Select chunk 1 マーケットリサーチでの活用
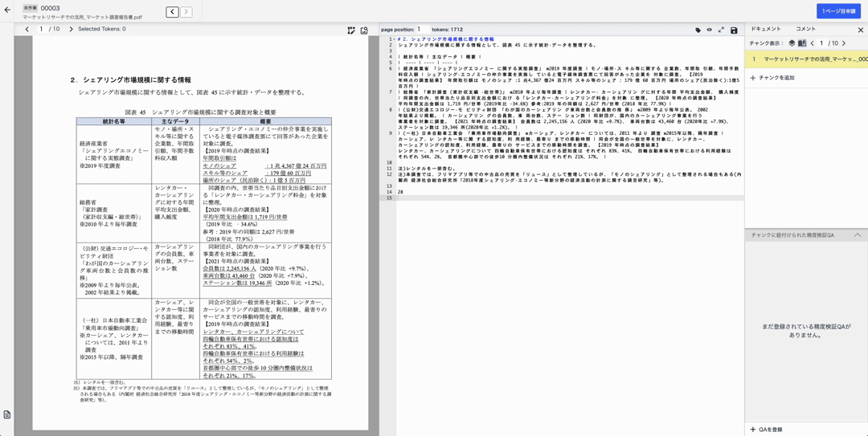Screen dimensions: 868x436 pos(806,59)
